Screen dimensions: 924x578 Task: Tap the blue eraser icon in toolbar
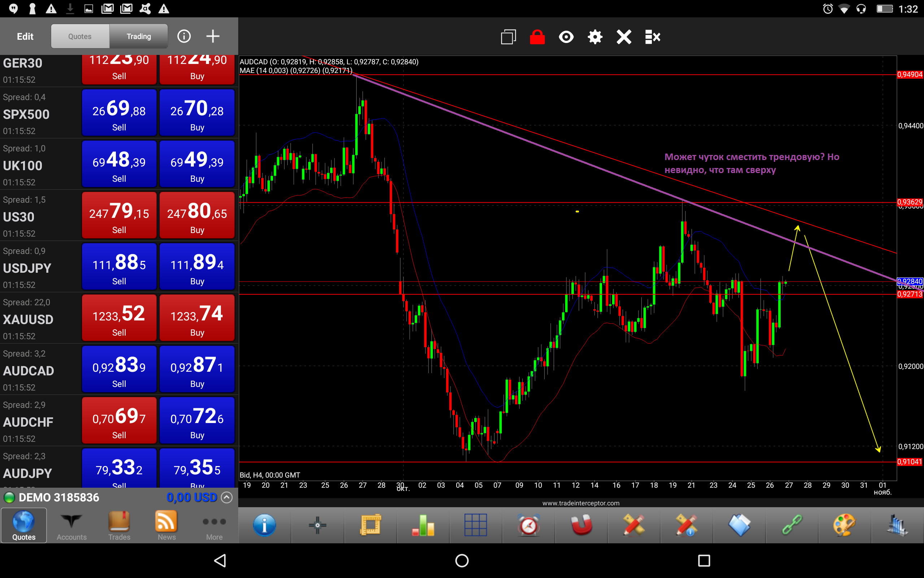point(740,525)
